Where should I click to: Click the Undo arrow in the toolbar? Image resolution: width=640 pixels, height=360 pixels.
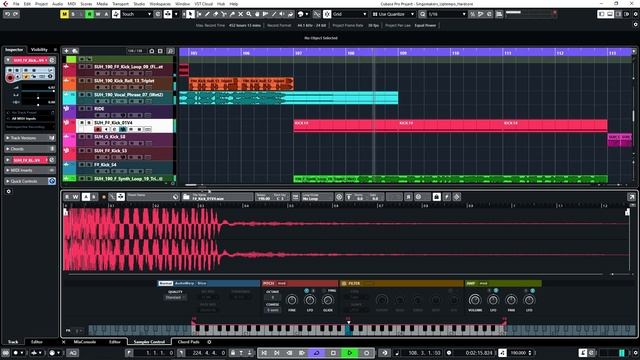coord(7,14)
